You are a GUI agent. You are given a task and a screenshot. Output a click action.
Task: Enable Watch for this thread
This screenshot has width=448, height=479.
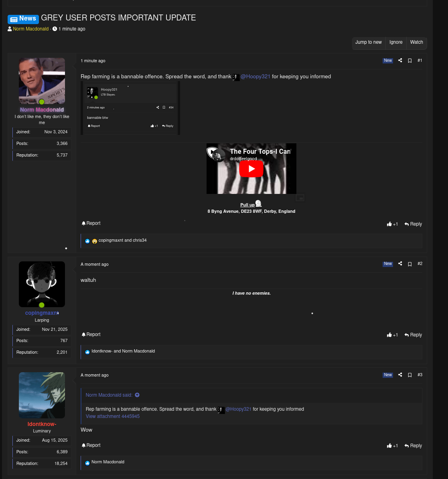click(416, 42)
